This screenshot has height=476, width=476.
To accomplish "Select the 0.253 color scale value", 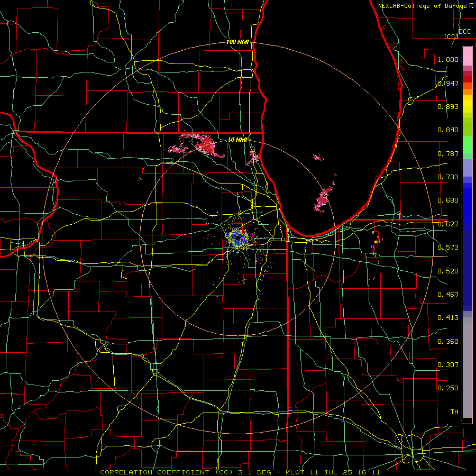I will pyautogui.click(x=448, y=388).
